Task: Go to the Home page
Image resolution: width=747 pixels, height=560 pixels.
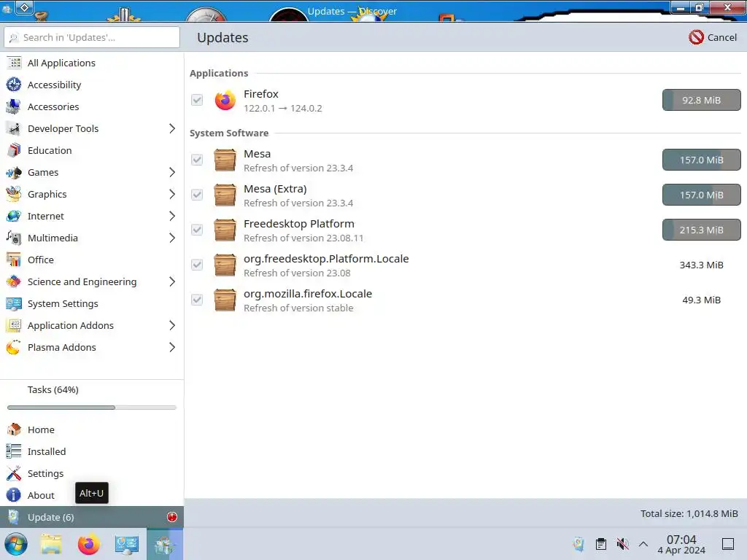Action: pyautogui.click(x=92, y=429)
